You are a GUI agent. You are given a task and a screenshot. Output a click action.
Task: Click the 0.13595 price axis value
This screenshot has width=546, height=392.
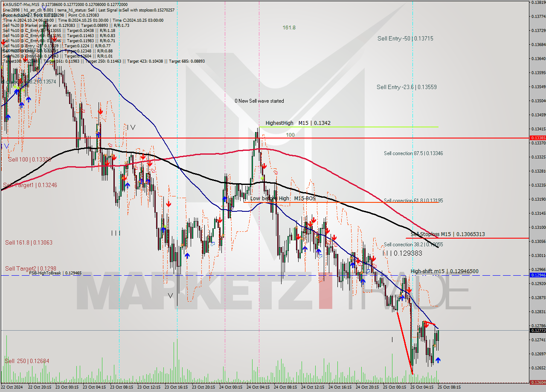pyautogui.click(x=538, y=72)
